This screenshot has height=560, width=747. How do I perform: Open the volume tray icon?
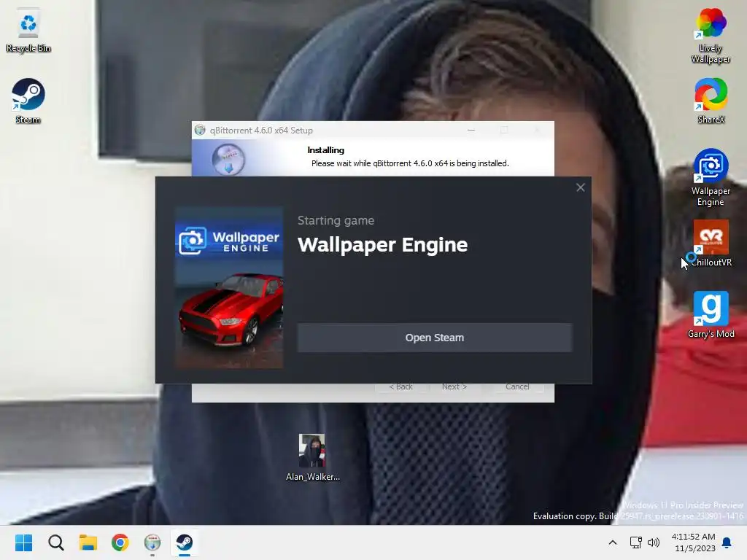pos(654,542)
